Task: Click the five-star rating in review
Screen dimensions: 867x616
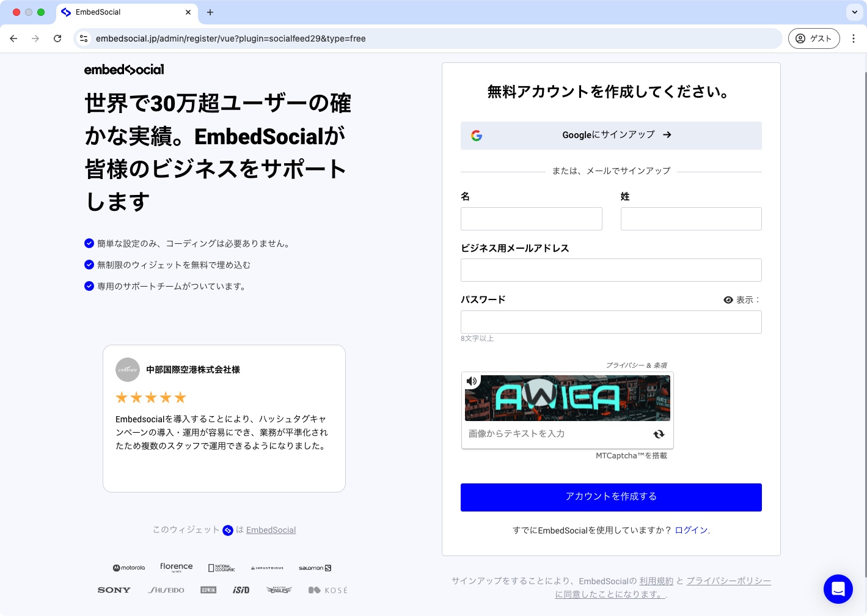Action: 151,398
